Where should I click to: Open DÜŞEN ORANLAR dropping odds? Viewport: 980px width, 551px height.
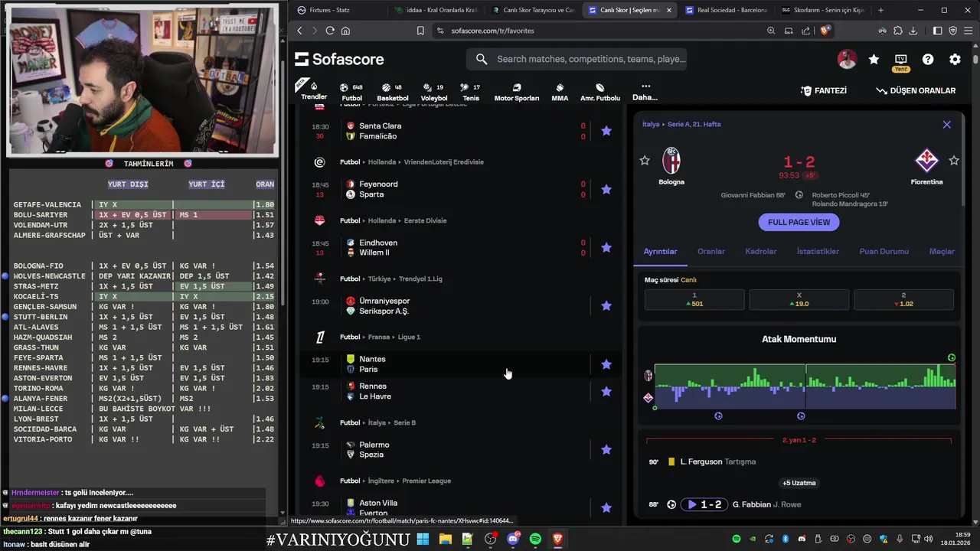click(x=916, y=90)
